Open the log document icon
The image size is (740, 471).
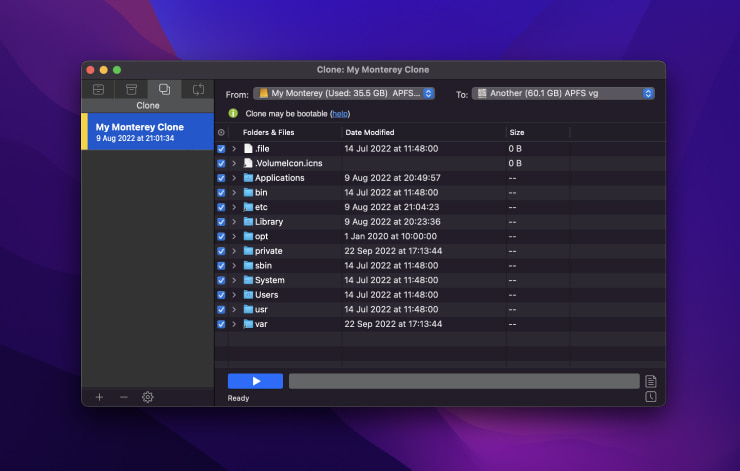(651, 381)
